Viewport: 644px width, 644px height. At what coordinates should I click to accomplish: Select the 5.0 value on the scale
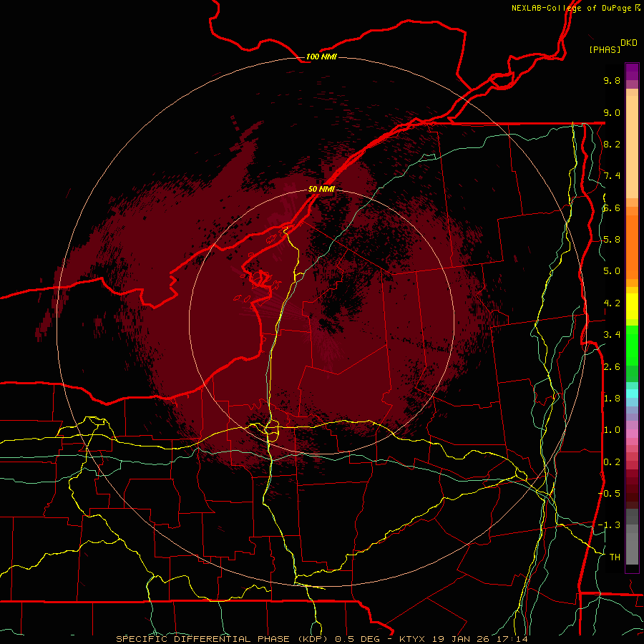[612, 271]
